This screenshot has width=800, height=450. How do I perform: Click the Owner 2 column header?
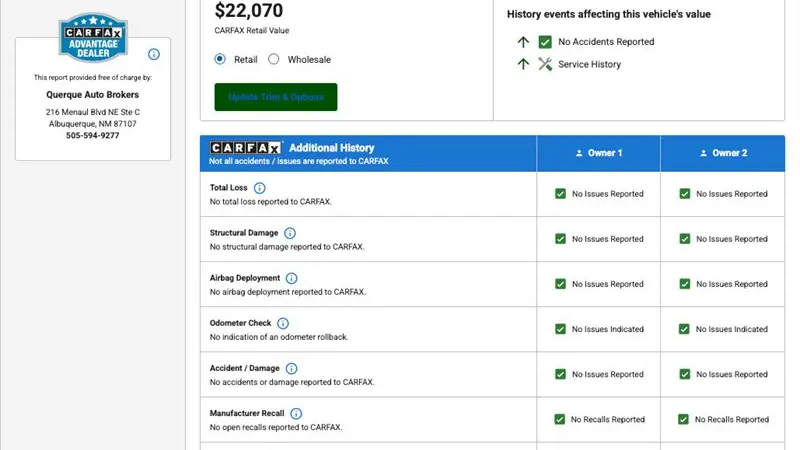tap(723, 153)
